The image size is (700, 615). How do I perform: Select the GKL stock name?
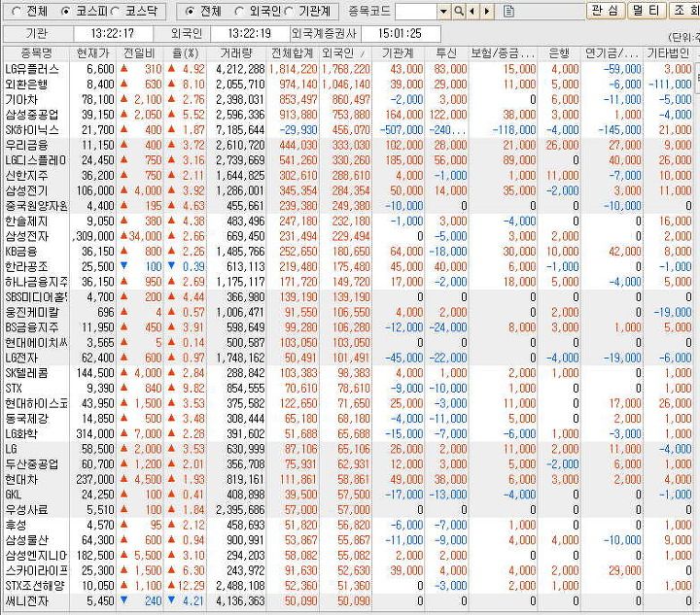click(x=14, y=495)
